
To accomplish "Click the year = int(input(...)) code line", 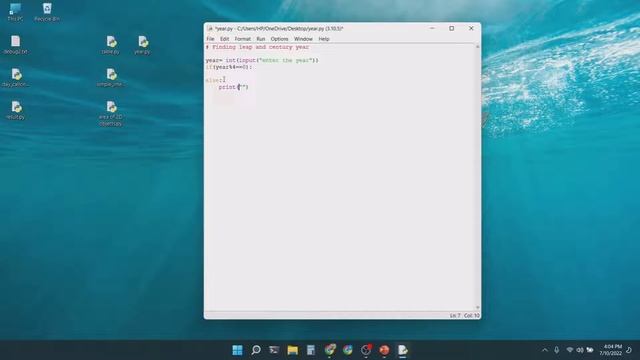I will tap(262, 60).
